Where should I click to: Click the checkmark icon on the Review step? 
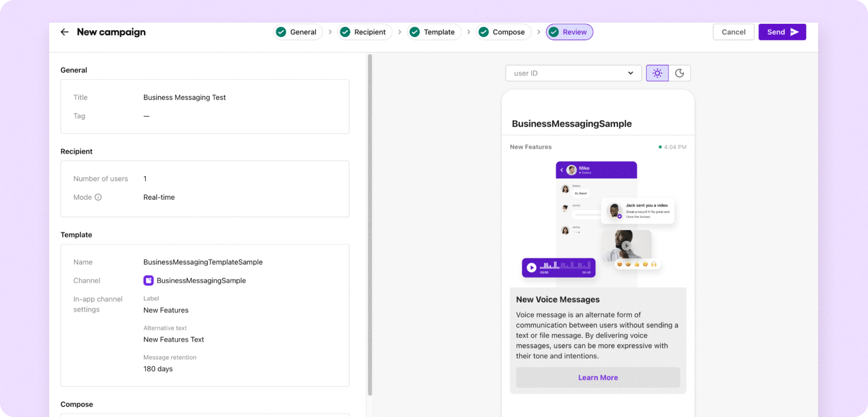tap(554, 32)
